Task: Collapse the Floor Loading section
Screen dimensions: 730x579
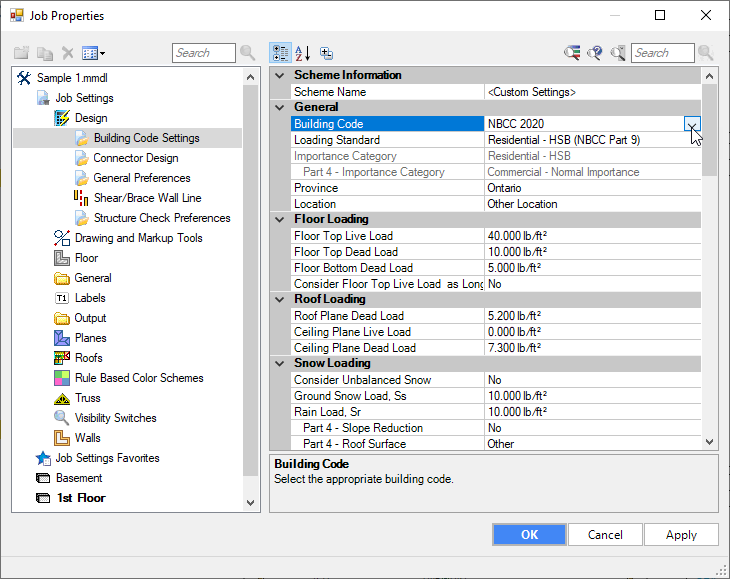Action: click(280, 219)
